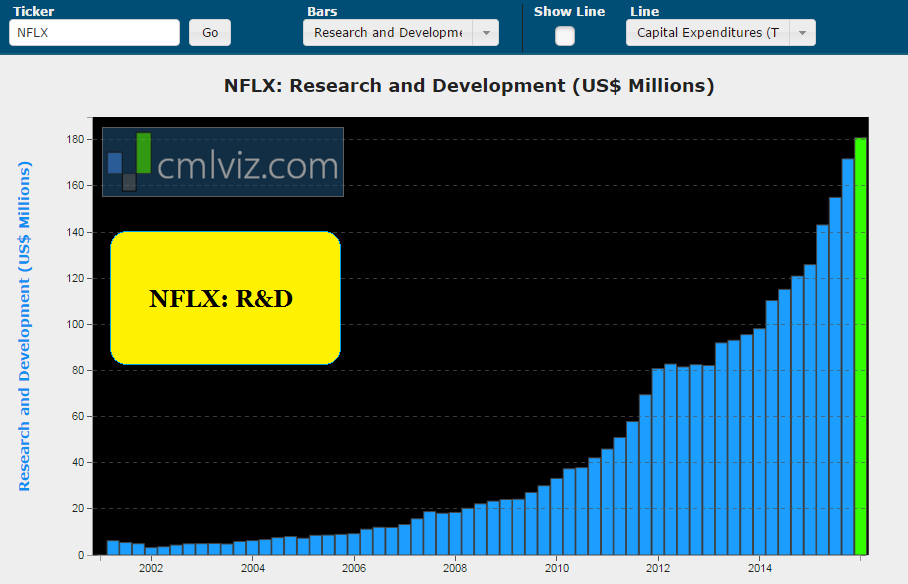The width and height of the screenshot is (908, 584).
Task: Click the 160 y-axis value
Action: 75,185
